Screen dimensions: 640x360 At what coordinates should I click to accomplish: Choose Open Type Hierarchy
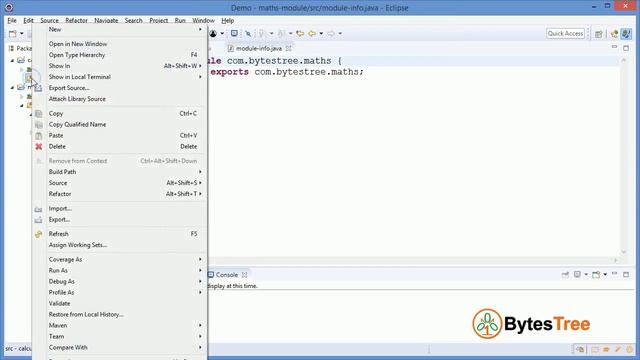(x=120, y=55)
